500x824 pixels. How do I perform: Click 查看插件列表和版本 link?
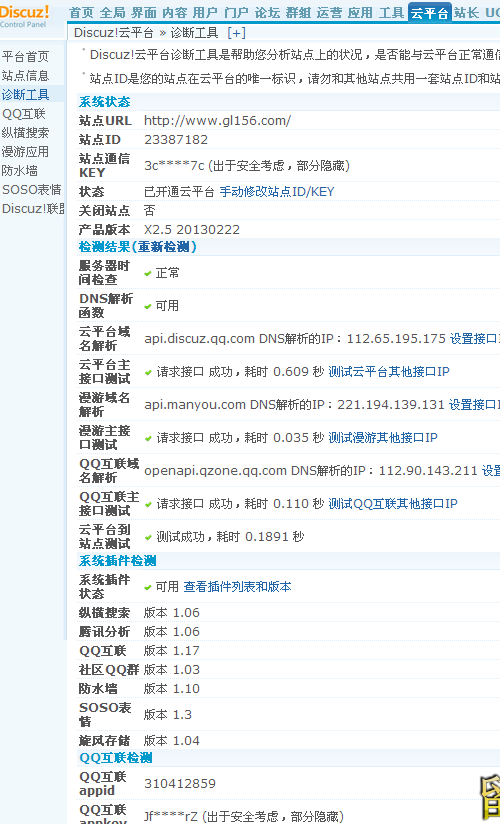[x=237, y=586]
